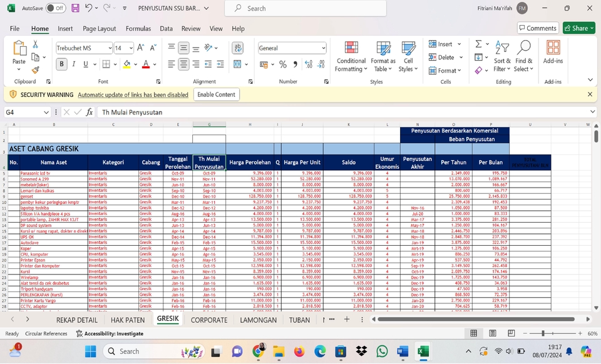The width and height of the screenshot is (601, 364).
Task: Apply Percent Style number format
Action: pos(283,64)
